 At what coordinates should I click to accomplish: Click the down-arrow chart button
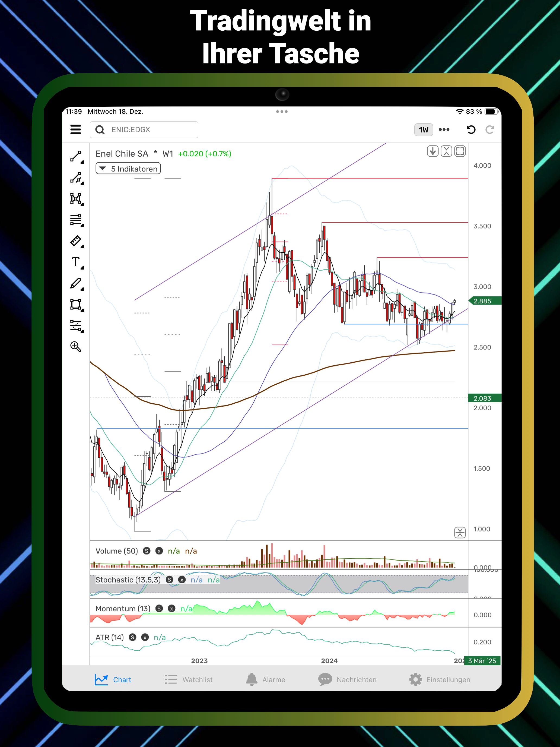433,151
